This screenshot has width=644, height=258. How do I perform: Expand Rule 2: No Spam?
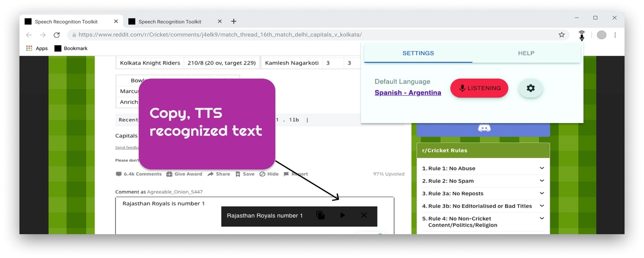click(x=483, y=181)
